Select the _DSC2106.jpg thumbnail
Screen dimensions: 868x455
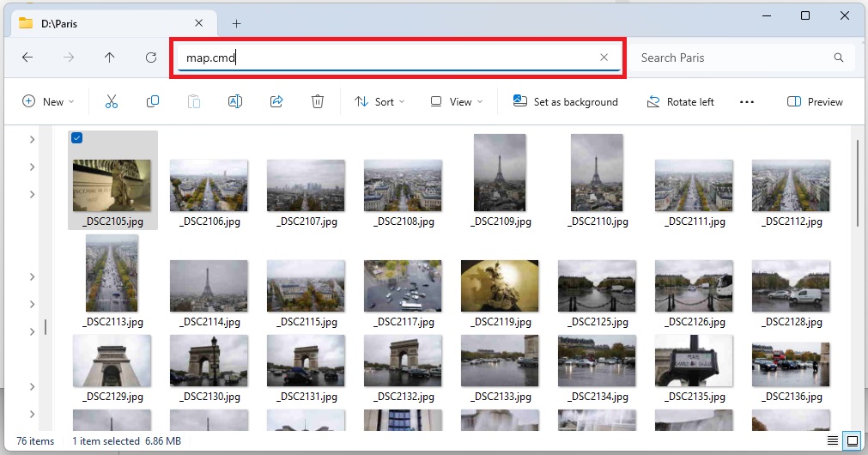[209, 185]
